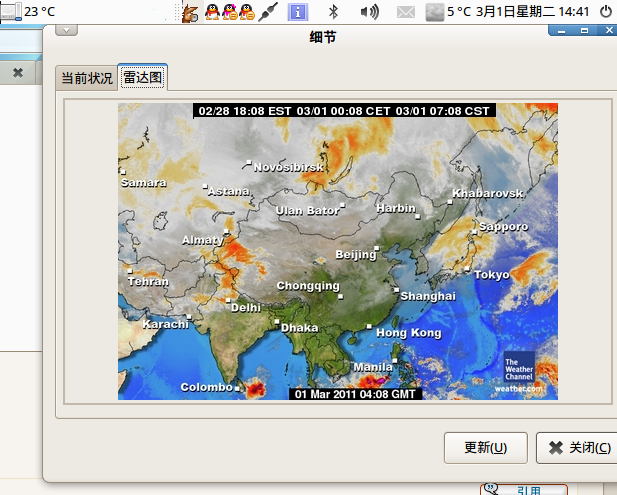
Task: Open the mail envelope messaging menu
Action: [405, 12]
